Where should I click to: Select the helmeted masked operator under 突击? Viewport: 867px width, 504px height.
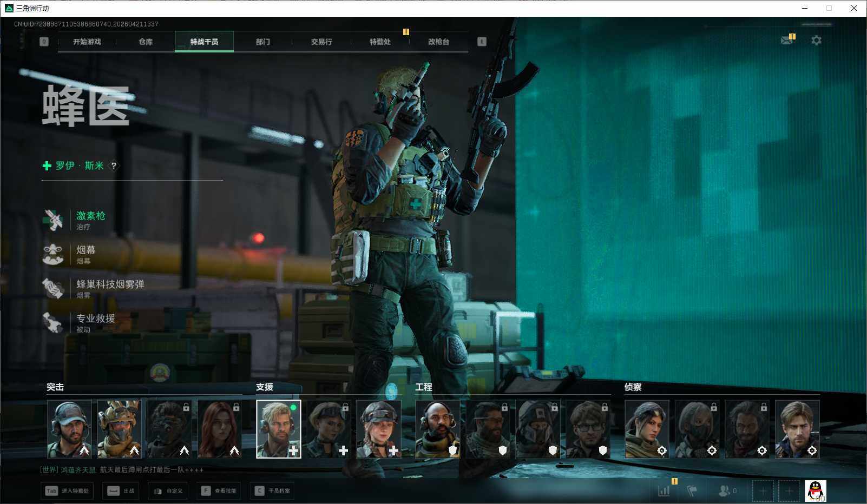[x=119, y=429]
